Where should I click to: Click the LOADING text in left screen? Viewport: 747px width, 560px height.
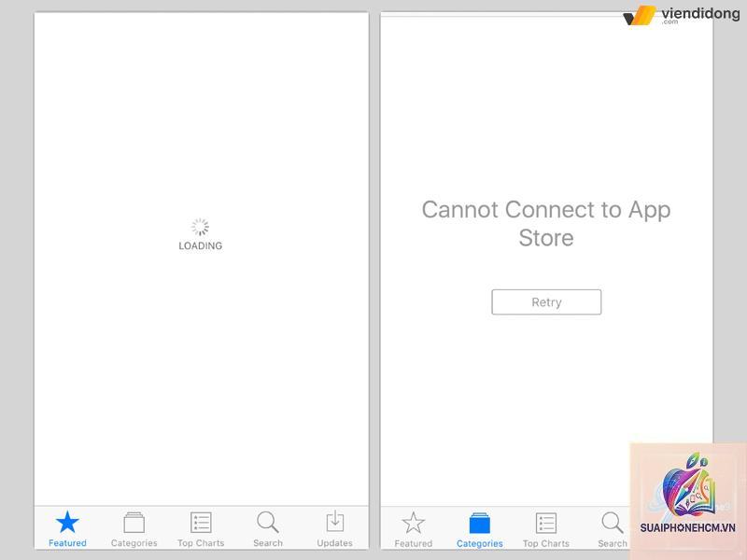coord(200,245)
